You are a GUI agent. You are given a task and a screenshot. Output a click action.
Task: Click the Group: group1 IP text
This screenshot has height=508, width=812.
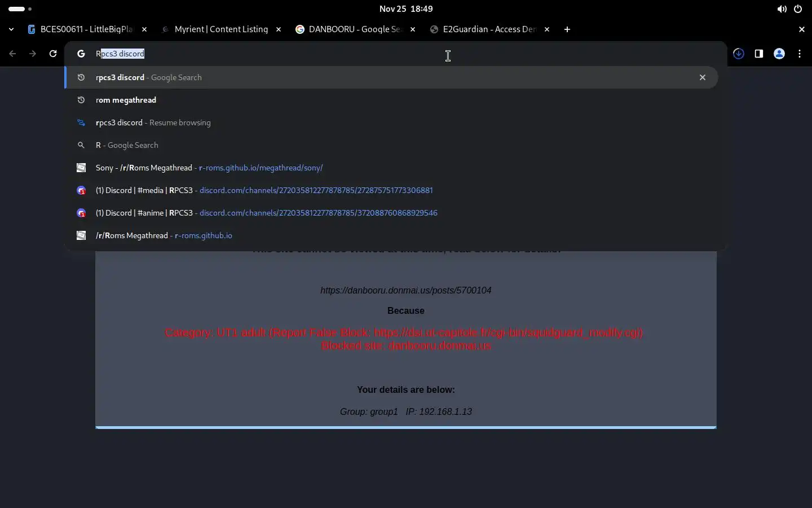tap(406, 411)
